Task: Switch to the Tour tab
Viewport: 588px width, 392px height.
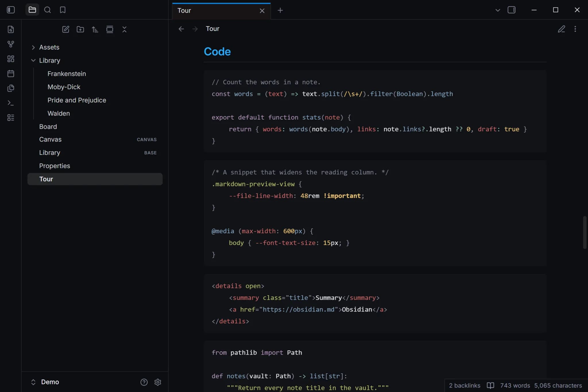Action: coord(221,11)
